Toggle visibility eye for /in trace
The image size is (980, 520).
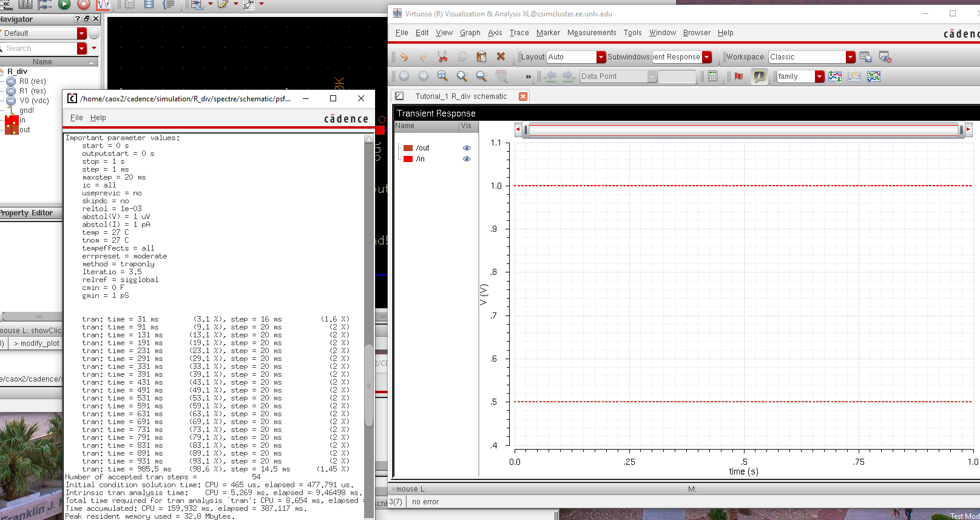(x=467, y=159)
